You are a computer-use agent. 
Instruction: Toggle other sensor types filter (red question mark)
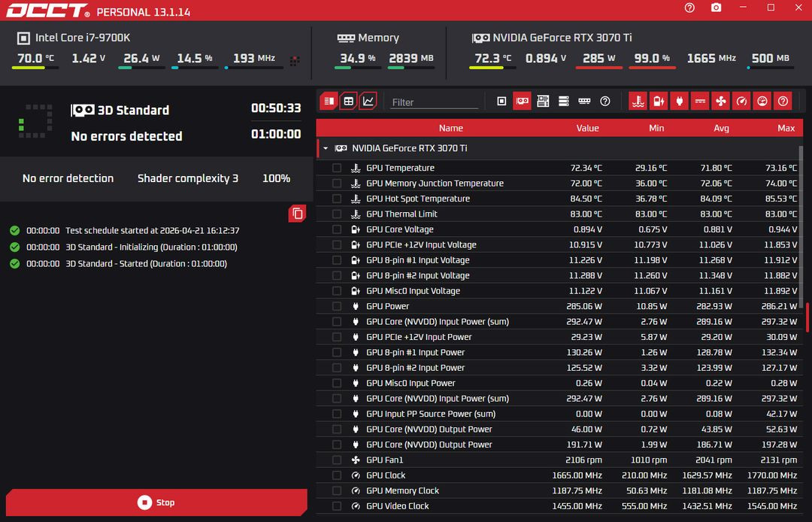tap(783, 102)
